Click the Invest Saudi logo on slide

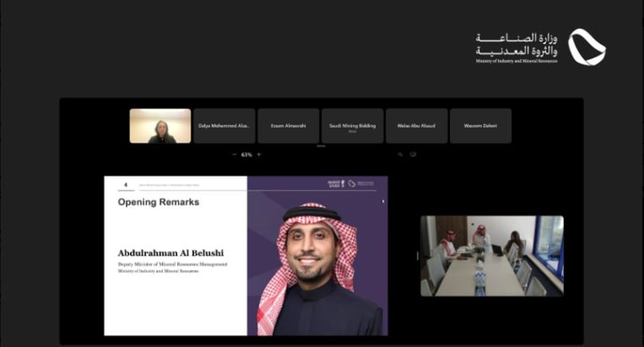[334, 184]
